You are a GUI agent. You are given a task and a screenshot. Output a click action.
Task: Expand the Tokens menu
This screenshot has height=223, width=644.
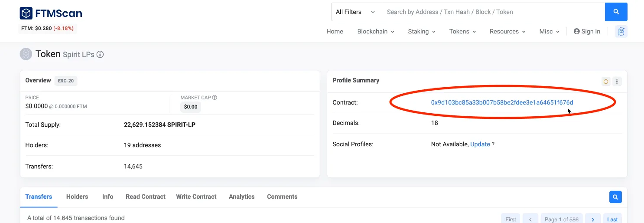coord(462,32)
